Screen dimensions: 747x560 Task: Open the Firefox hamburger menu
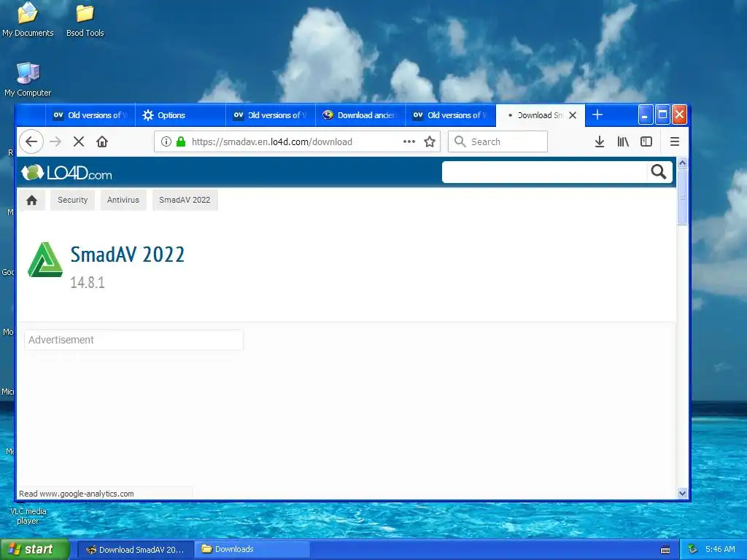pos(675,141)
